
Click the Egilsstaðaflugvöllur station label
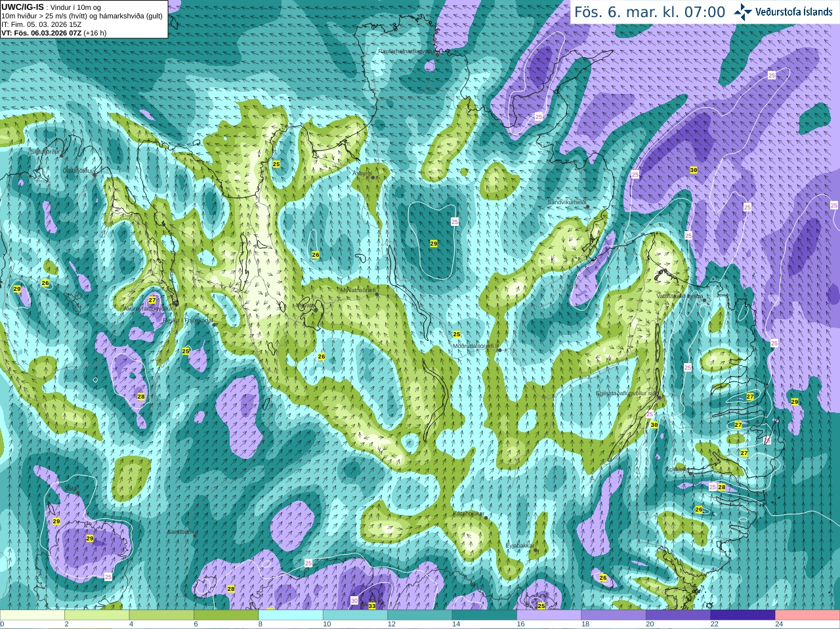point(626,393)
